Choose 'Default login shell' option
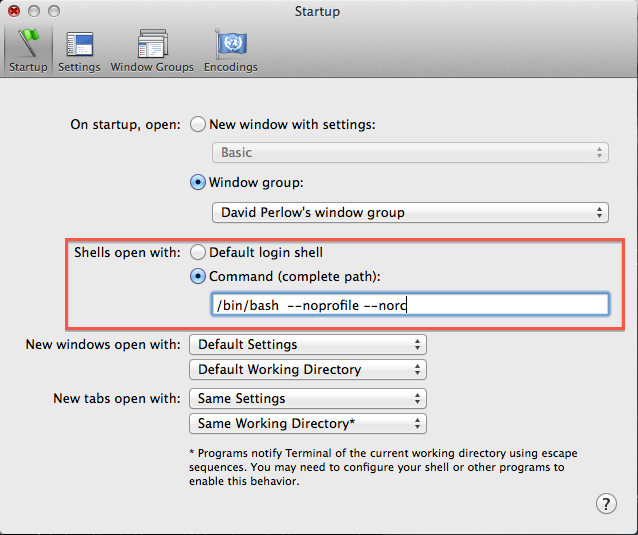The height and width of the screenshot is (535, 638). click(x=198, y=252)
